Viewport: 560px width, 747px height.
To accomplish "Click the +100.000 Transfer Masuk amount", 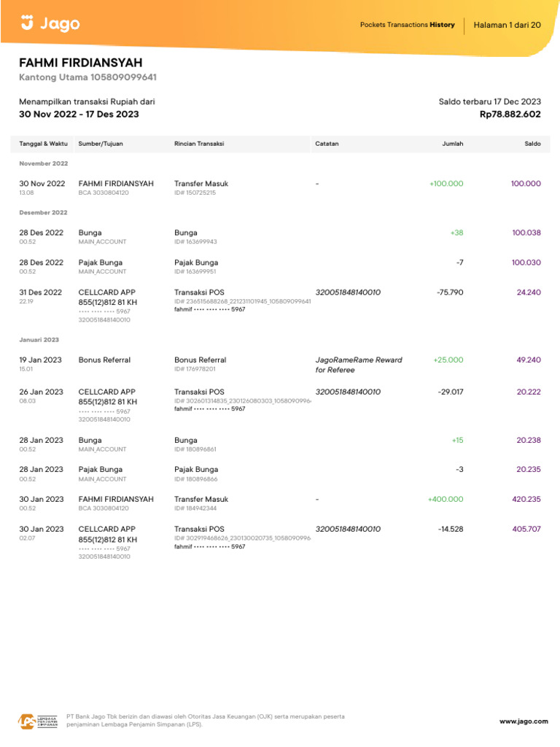I will (446, 184).
